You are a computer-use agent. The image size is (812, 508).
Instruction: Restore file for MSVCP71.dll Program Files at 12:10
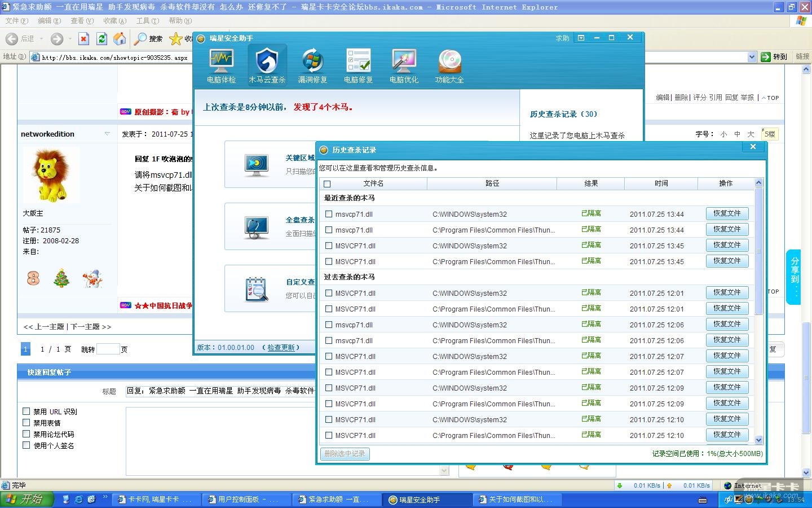(x=727, y=435)
